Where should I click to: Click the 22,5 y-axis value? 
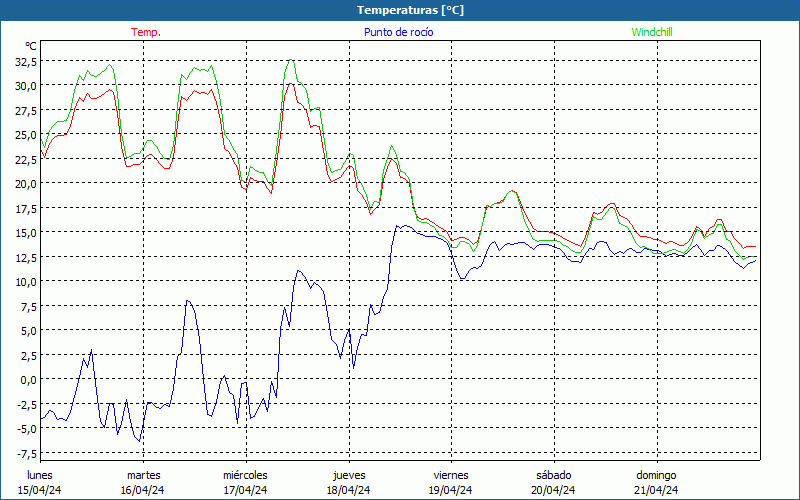[26, 159]
